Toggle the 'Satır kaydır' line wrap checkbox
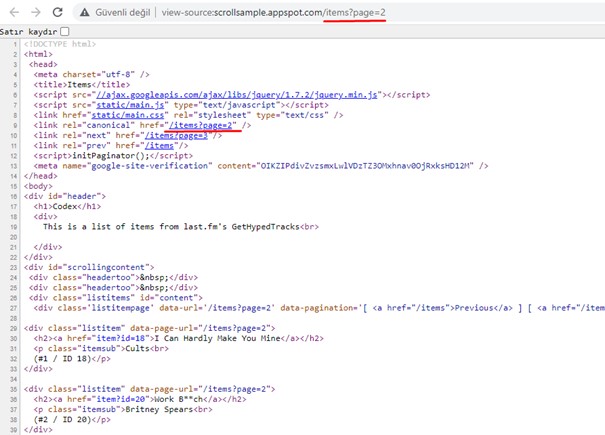The width and height of the screenshot is (605, 435). point(65,31)
